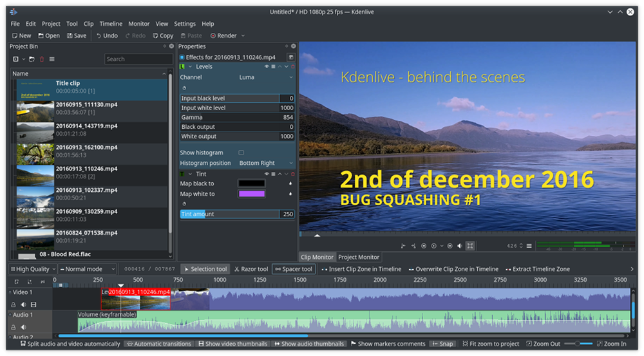This screenshot has height=356, width=644.
Task: Delete selected clip with red trash icon in Project Bin
Action: tap(42, 59)
